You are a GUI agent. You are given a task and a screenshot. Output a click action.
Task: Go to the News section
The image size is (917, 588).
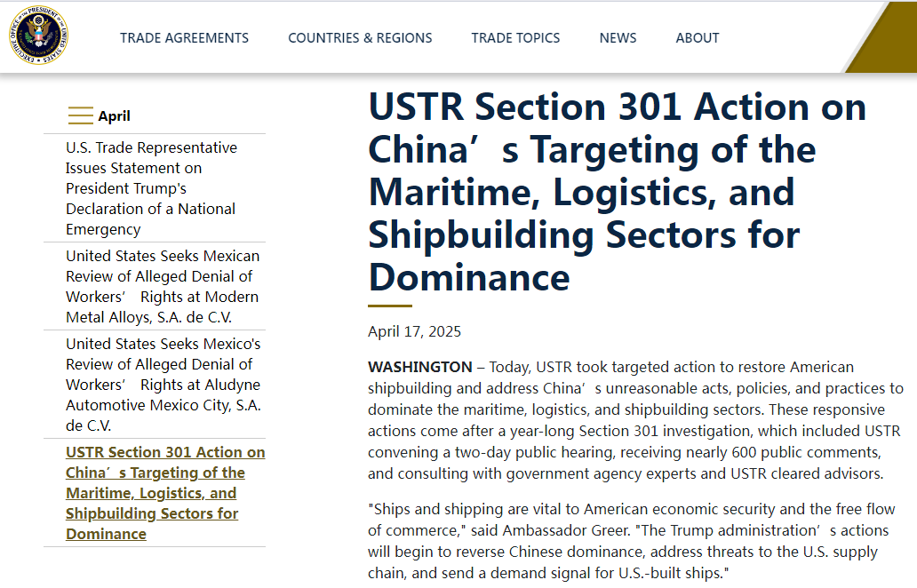pyautogui.click(x=618, y=38)
